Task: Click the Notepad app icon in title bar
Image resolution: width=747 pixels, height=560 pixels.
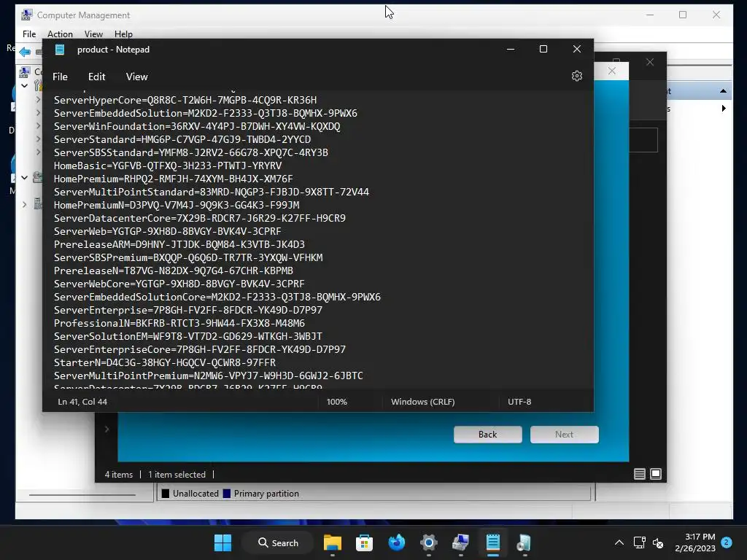Action: pos(60,50)
